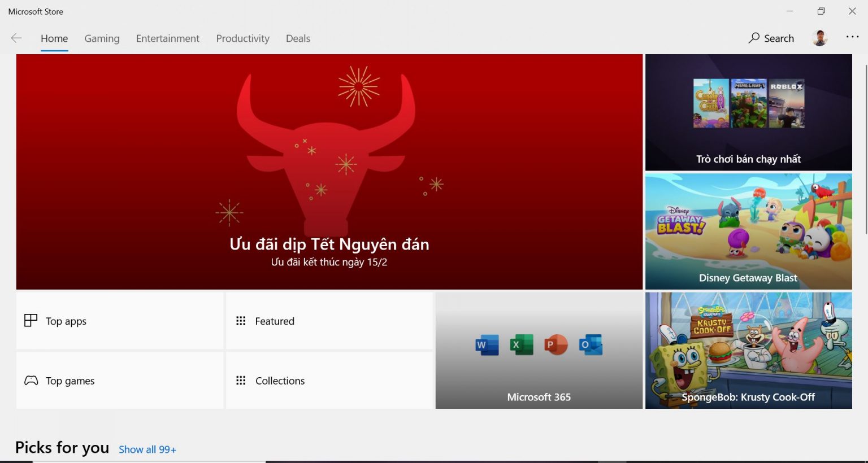Image resolution: width=868 pixels, height=463 pixels.
Task: Switch to the Entertainment tab
Action: coord(167,38)
